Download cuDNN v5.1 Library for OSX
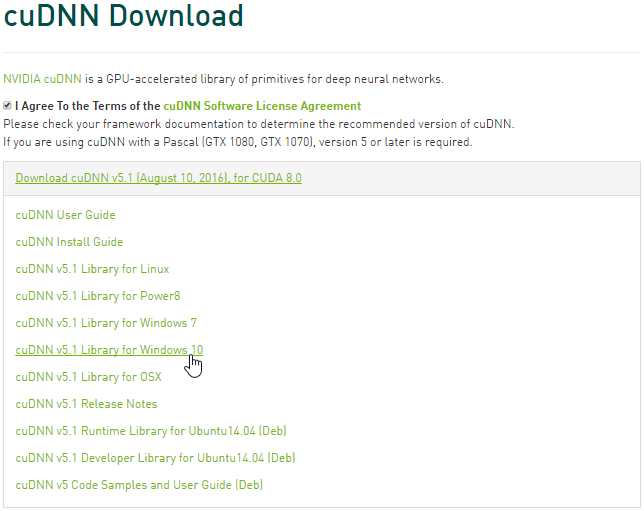 point(88,377)
